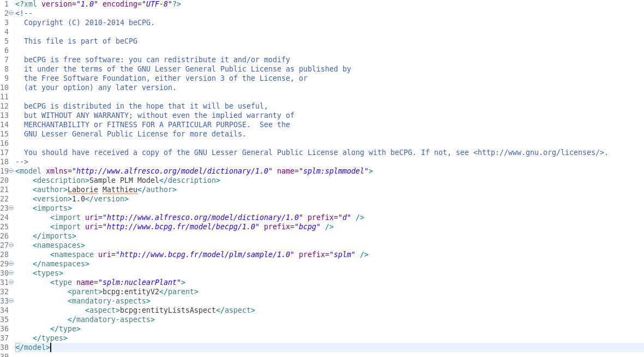Collapse the model element fold at line 19

click(11, 171)
